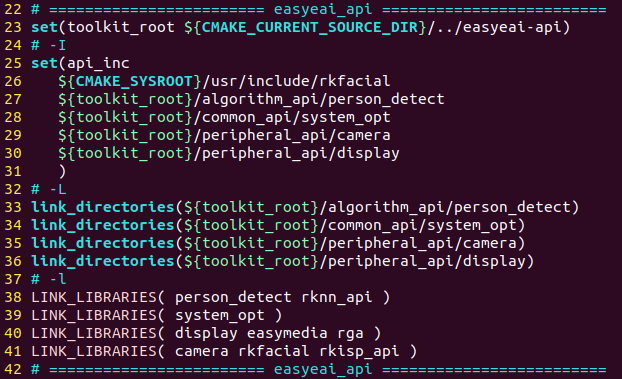Click the set keyword on line 25
The width and height of the screenshot is (622, 379).
[x=44, y=63]
